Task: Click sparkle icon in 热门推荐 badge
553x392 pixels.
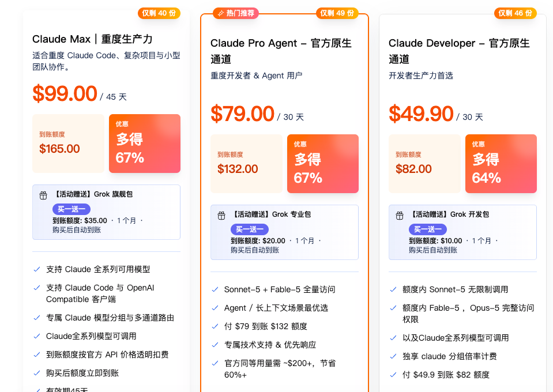Action: coord(221,13)
